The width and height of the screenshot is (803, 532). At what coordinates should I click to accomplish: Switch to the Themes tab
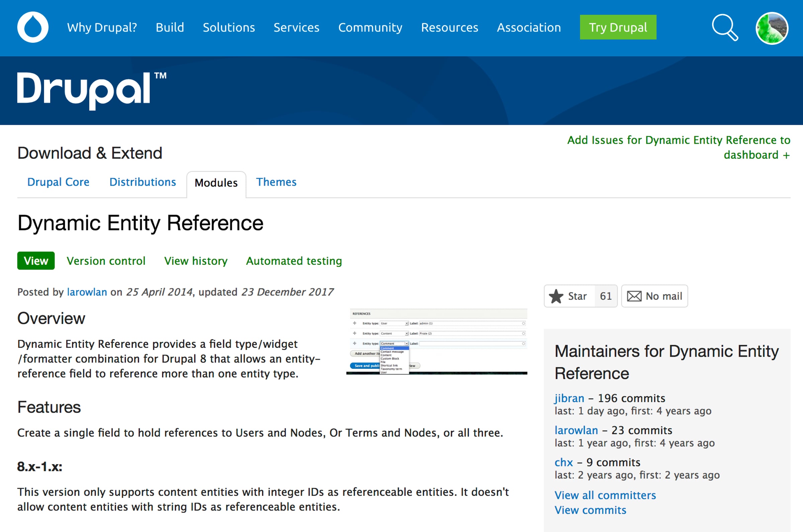[x=276, y=182]
